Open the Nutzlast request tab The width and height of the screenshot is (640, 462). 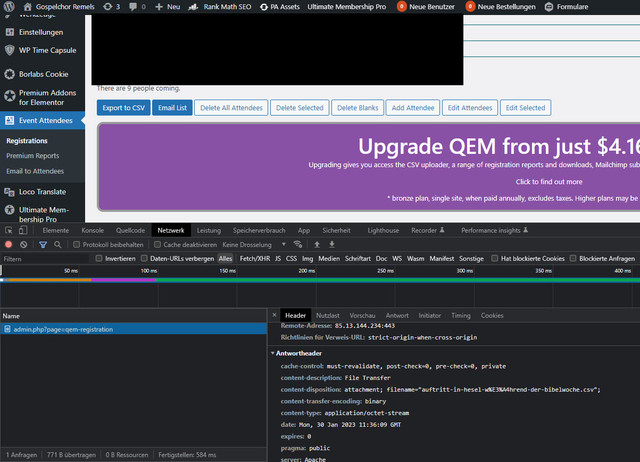pyautogui.click(x=327, y=315)
